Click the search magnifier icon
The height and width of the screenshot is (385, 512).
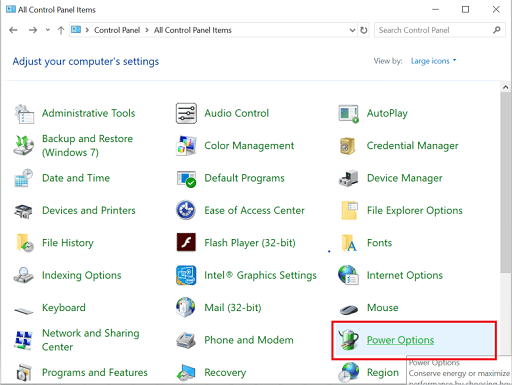(496, 30)
